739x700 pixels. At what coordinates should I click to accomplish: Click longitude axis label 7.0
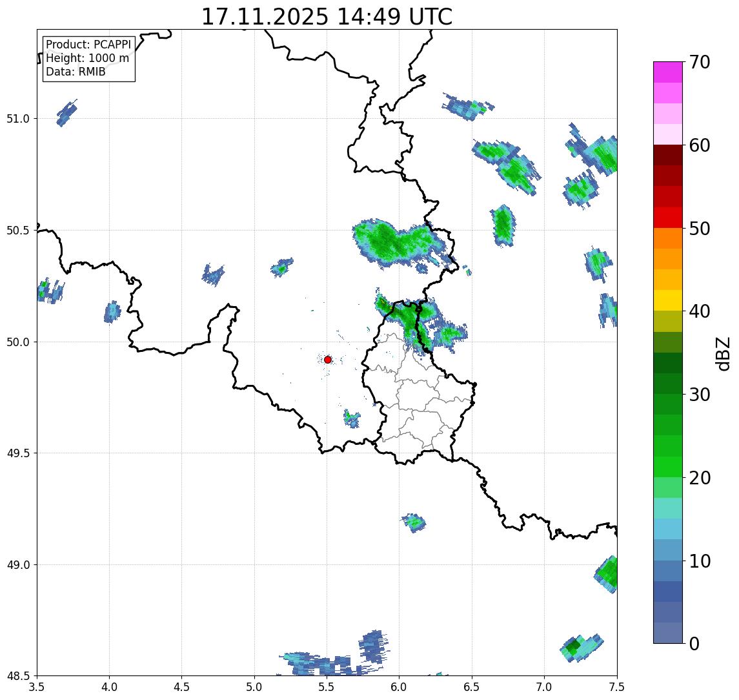[x=545, y=686]
